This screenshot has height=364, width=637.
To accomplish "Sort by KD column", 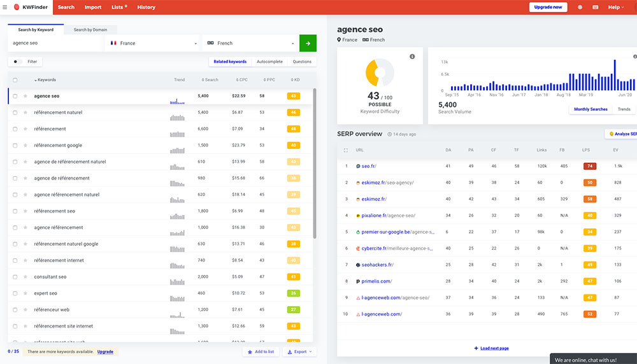I will click(x=296, y=80).
